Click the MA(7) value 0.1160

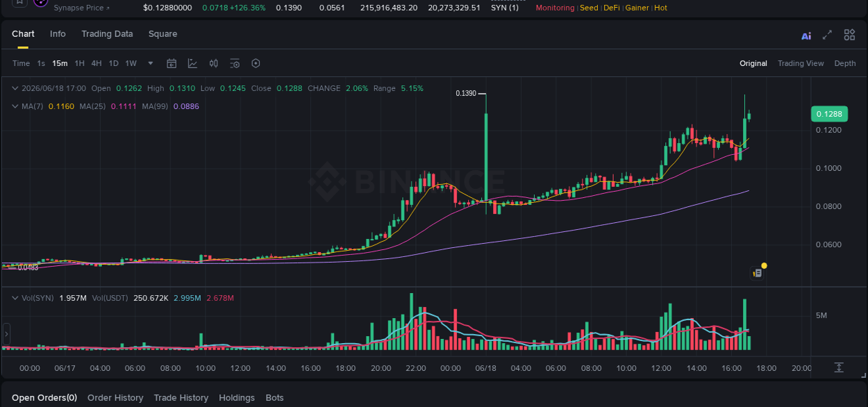(61, 106)
